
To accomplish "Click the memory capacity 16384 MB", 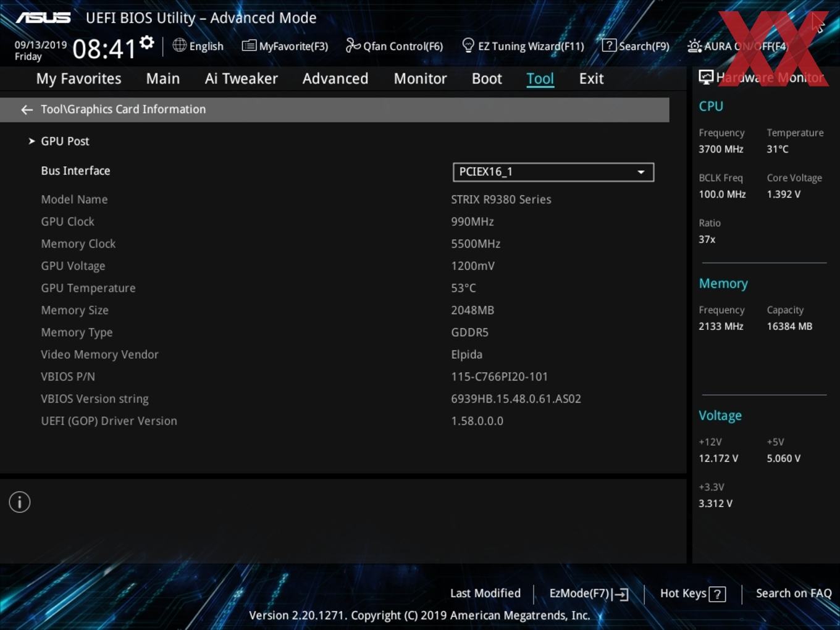I will (789, 327).
